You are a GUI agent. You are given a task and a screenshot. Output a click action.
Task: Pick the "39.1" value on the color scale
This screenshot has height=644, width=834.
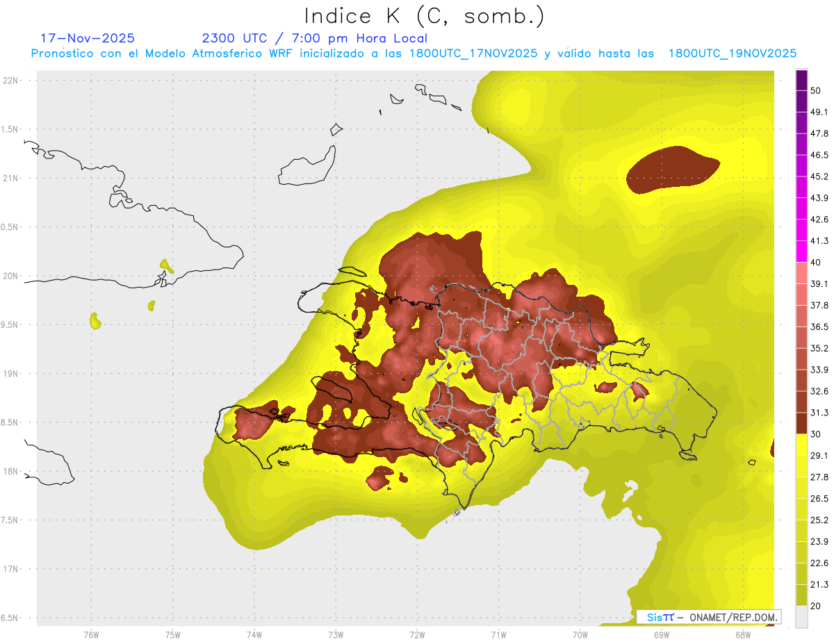819,283
